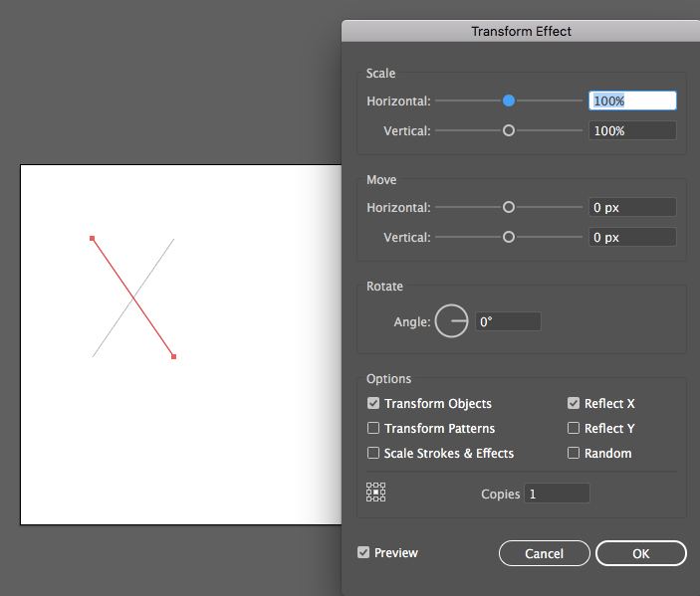700x596 pixels.
Task: Enable Scale Strokes & Effects checkbox
Action: 373,454
